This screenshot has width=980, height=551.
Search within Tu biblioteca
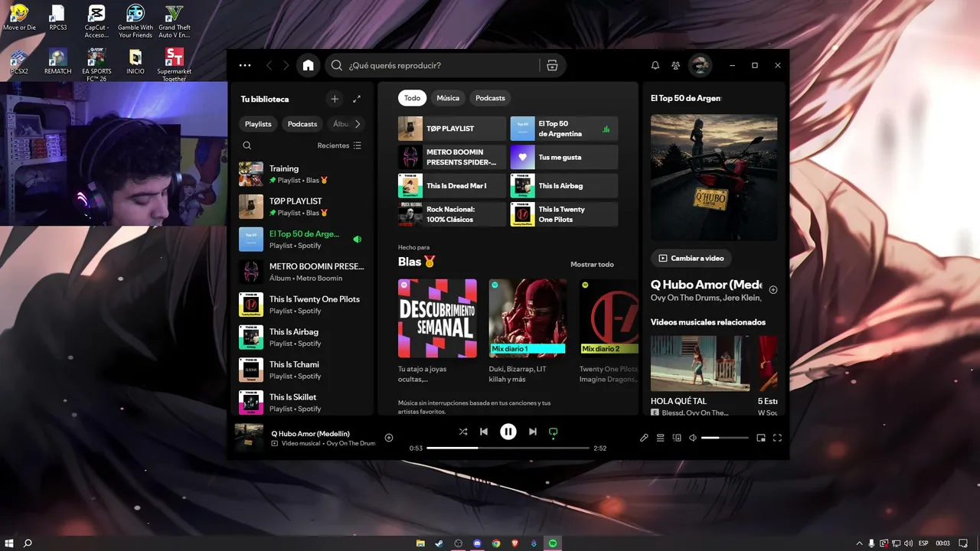[247, 145]
